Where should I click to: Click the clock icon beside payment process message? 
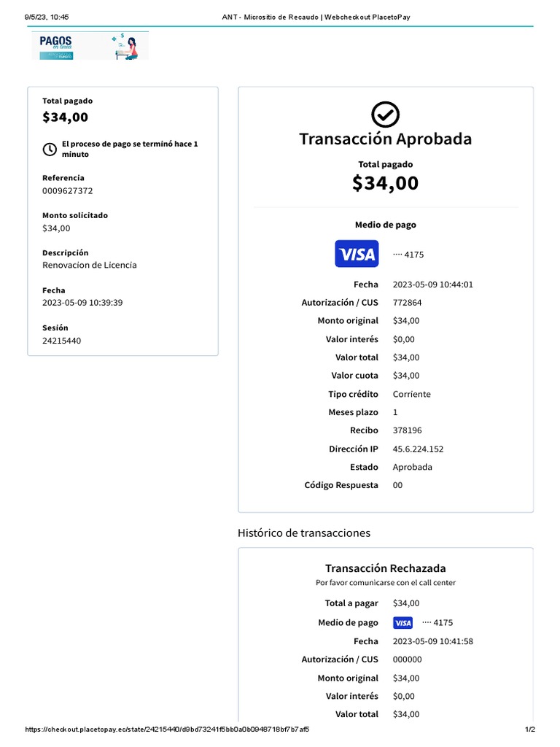[x=50, y=149]
